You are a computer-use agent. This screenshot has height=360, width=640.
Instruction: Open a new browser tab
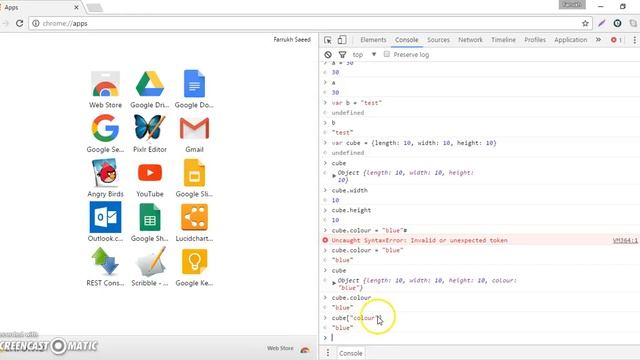[x=94, y=8]
